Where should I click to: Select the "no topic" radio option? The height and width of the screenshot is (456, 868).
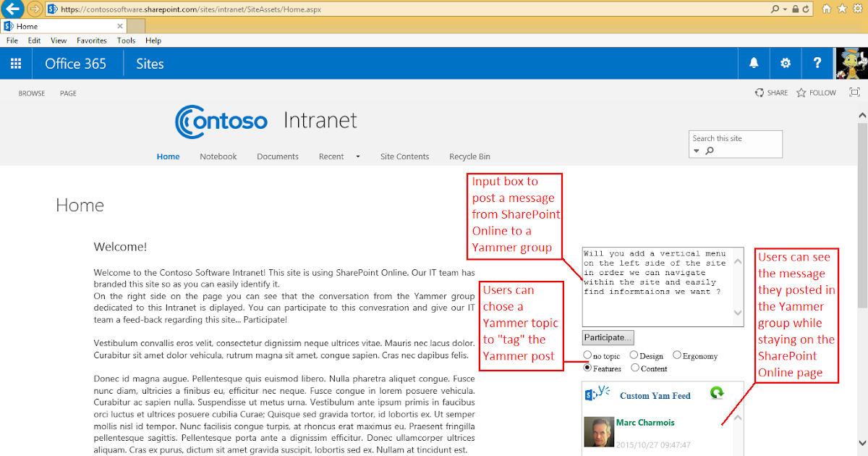point(587,355)
